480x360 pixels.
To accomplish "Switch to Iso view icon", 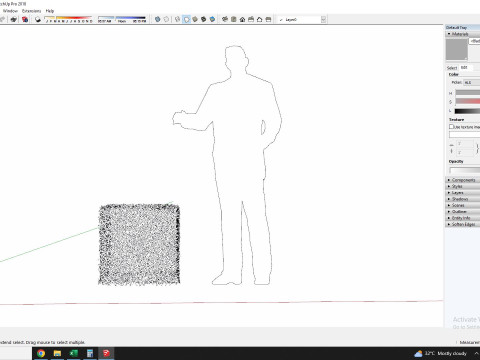I will (225, 19).
